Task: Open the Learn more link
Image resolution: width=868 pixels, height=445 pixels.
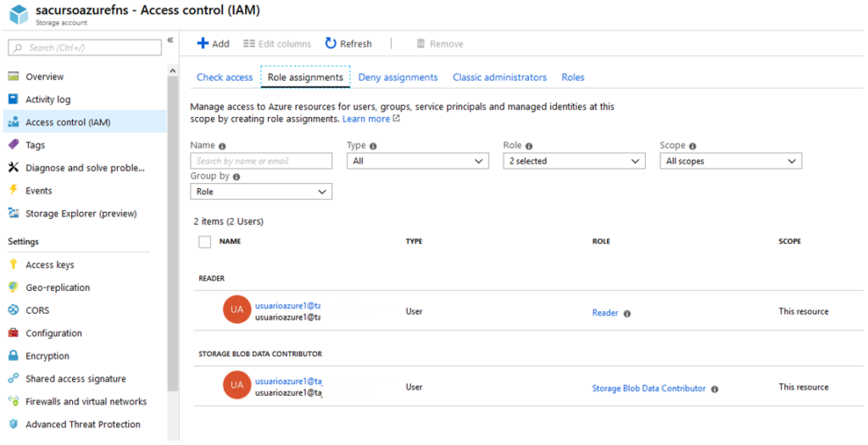Action: click(370, 119)
